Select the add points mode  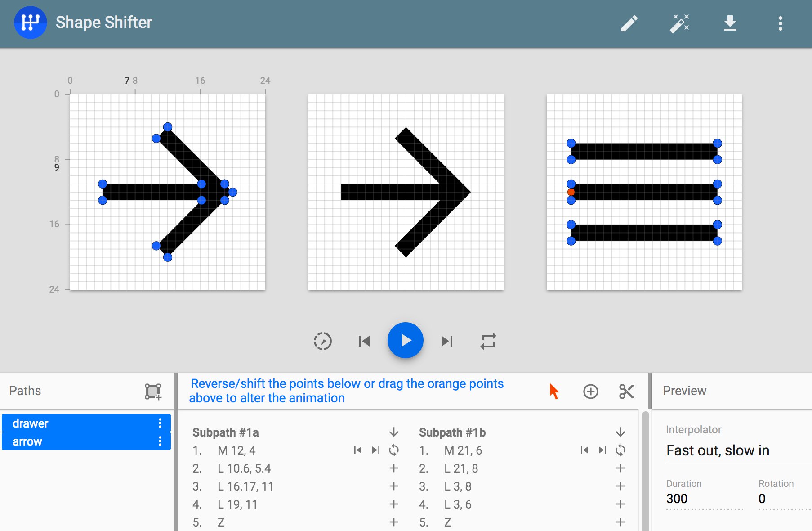point(591,391)
